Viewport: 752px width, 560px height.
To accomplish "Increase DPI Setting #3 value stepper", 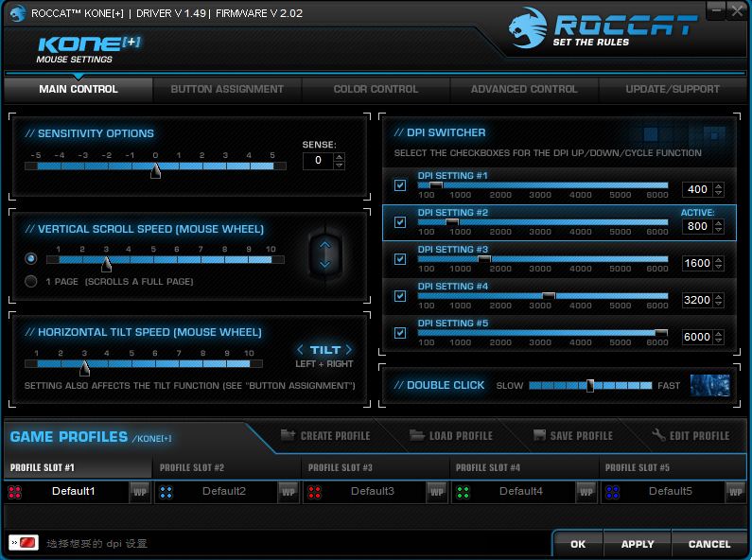I will click(x=719, y=260).
